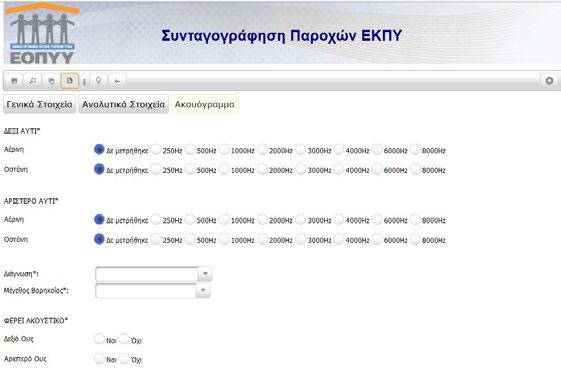561x373 pixels.
Task: Select 8000Hz for ΔΕΞΙ ΑΥΤΙ Οστέινη
Action: click(x=415, y=169)
